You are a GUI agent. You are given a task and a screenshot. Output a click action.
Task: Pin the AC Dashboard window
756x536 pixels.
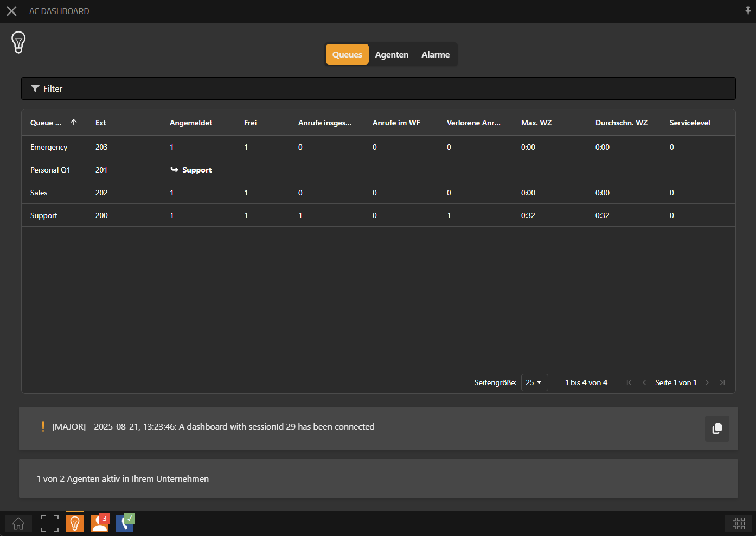748,11
